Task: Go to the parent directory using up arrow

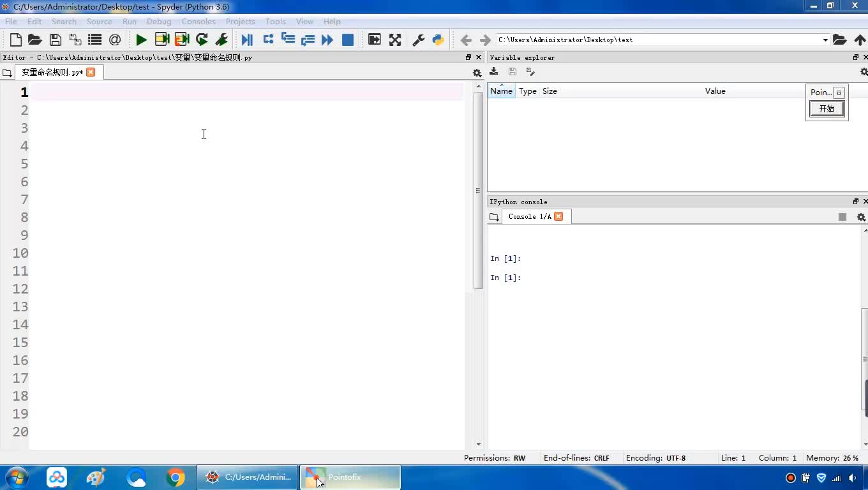Action: click(860, 40)
